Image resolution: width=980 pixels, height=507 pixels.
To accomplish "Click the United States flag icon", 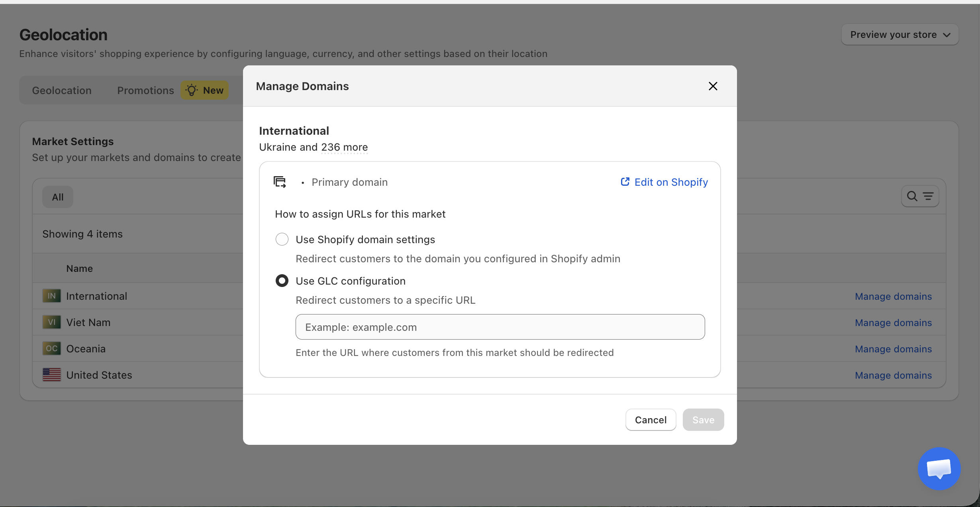I will point(52,375).
